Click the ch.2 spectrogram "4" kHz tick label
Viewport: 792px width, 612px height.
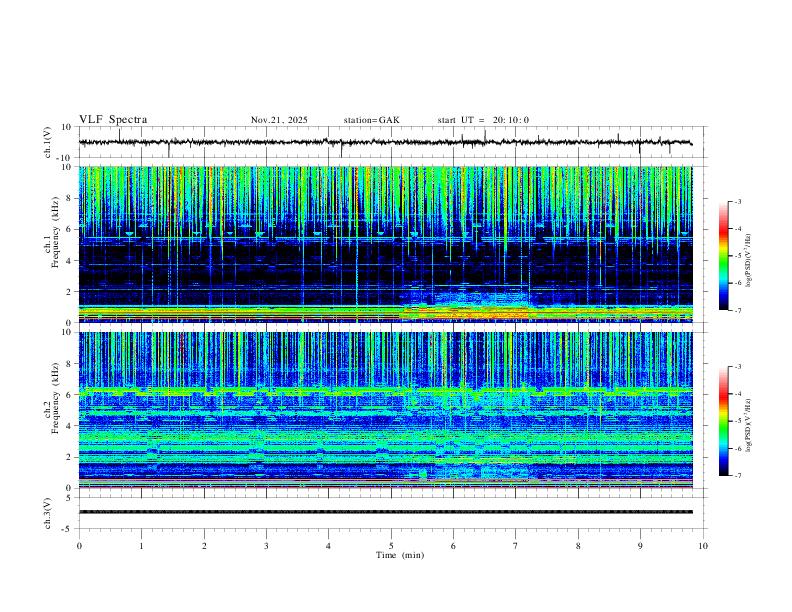pos(69,426)
